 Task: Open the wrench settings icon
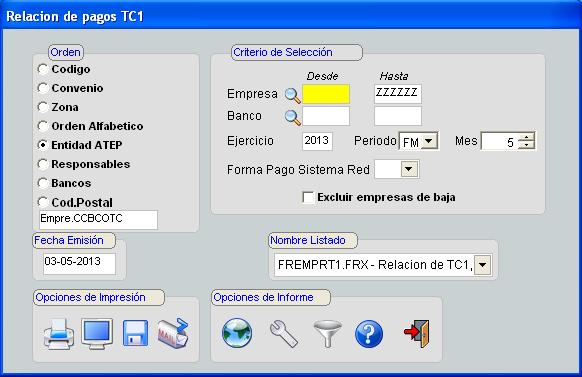(284, 334)
